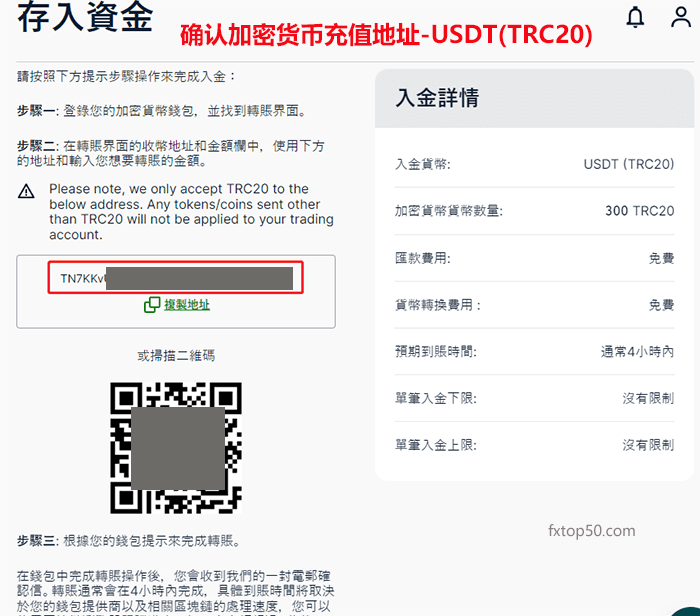Click the 貨幣轉換費用 label
The width and height of the screenshot is (700, 616).
point(438,305)
